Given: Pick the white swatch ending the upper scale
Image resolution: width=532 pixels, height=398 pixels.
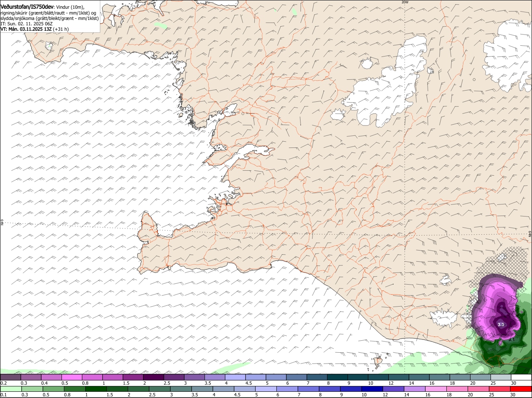Looking at the screenshot, I should coord(521,377).
